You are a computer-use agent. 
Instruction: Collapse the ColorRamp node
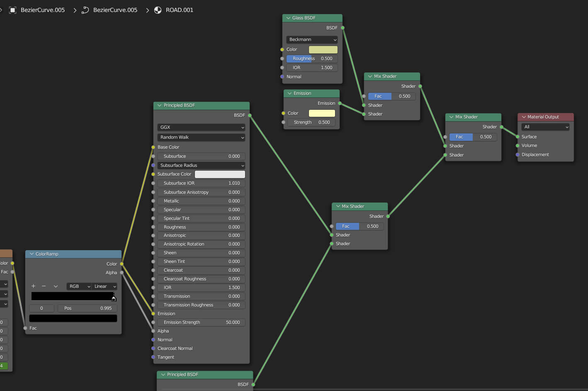(x=32, y=254)
